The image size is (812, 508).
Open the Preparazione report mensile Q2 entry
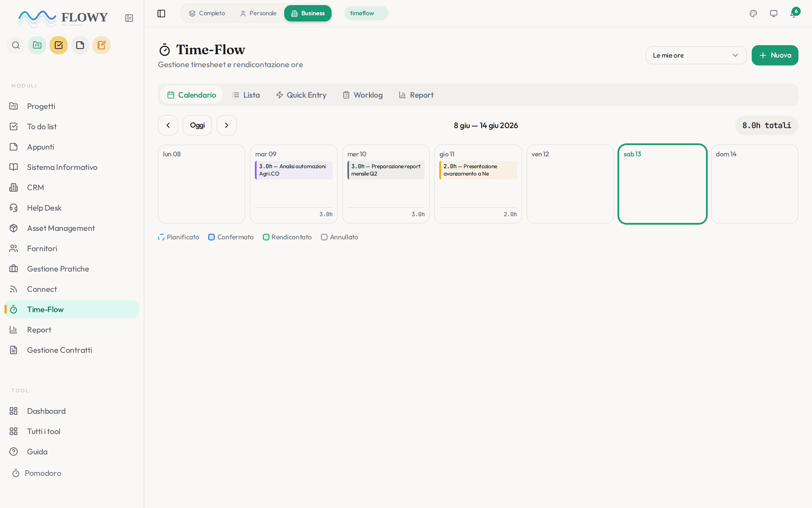[386, 170]
